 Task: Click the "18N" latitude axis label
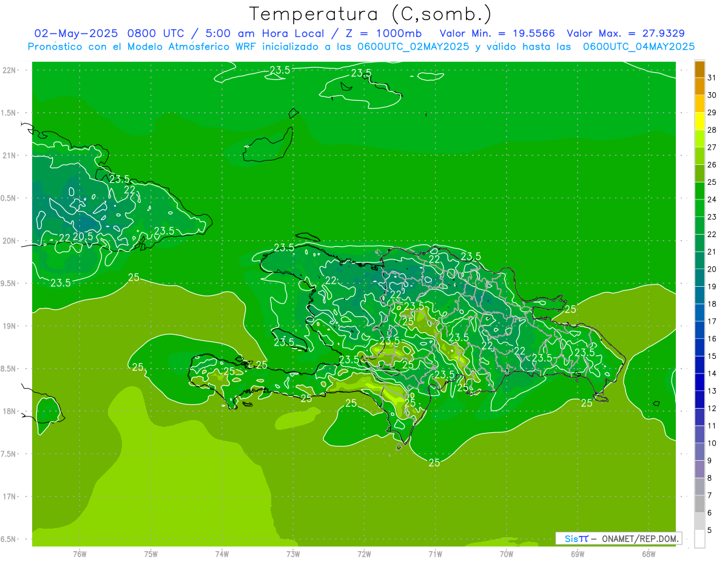tap(10, 411)
